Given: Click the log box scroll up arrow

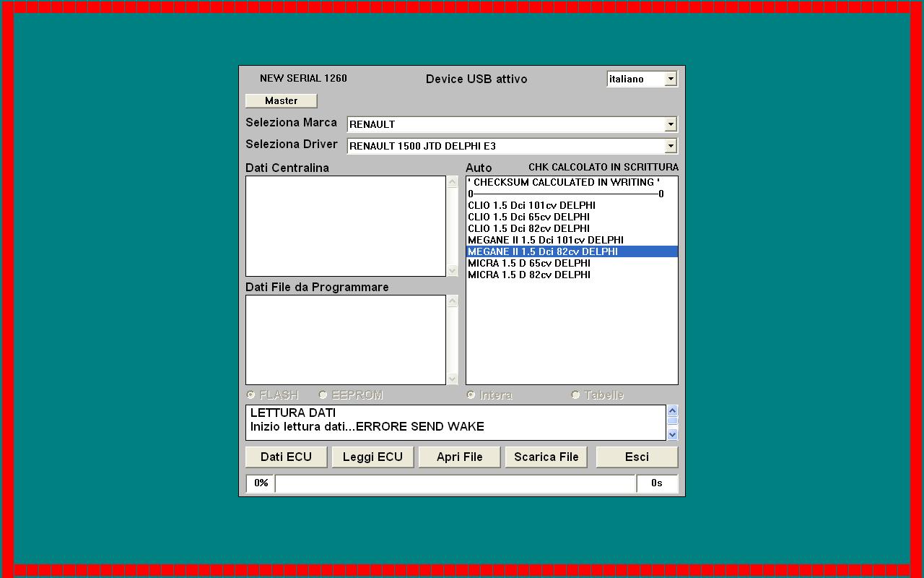Looking at the screenshot, I should (672, 410).
